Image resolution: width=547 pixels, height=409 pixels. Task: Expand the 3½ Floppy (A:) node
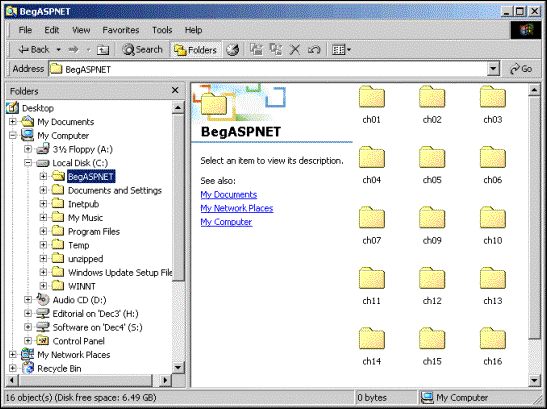point(28,149)
